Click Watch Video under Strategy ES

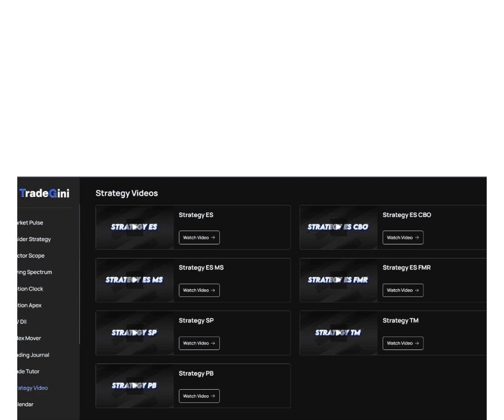coord(199,238)
